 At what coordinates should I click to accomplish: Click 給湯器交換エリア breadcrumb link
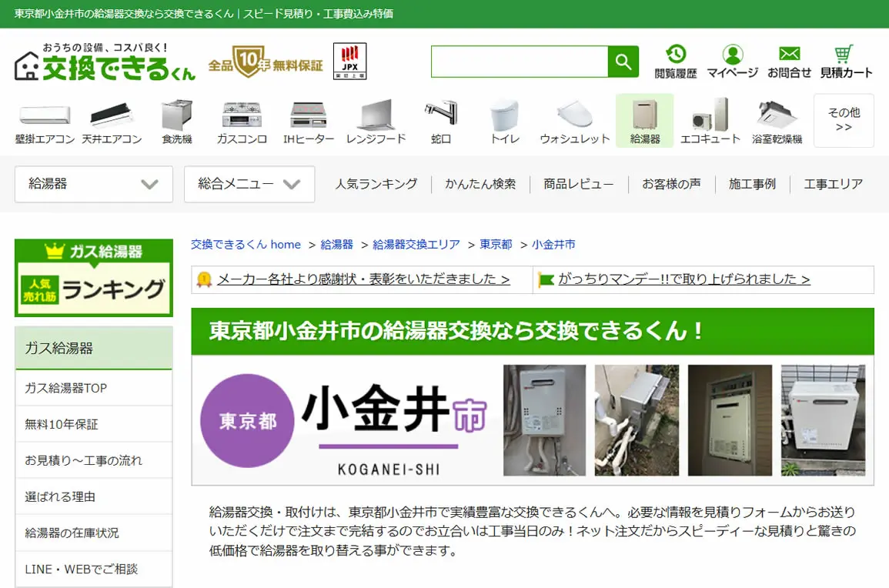click(416, 245)
